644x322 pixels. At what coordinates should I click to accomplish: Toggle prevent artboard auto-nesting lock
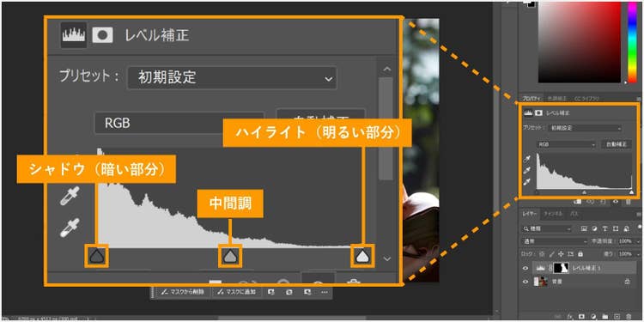pyautogui.click(x=570, y=254)
